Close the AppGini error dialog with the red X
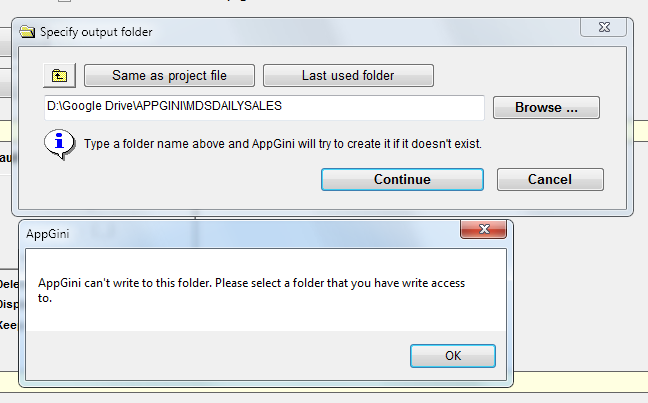The width and height of the screenshot is (648, 403). click(483, 229)
